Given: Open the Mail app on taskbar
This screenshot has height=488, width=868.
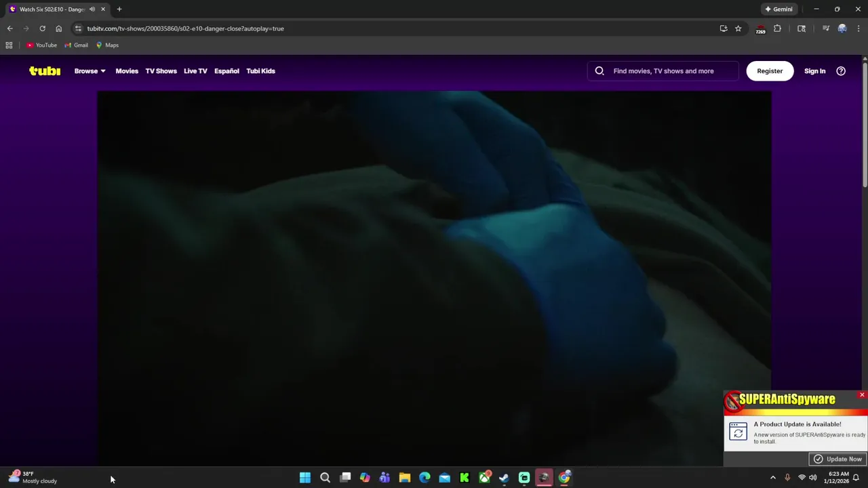Looking at the screenshot, I should (445, 478).
